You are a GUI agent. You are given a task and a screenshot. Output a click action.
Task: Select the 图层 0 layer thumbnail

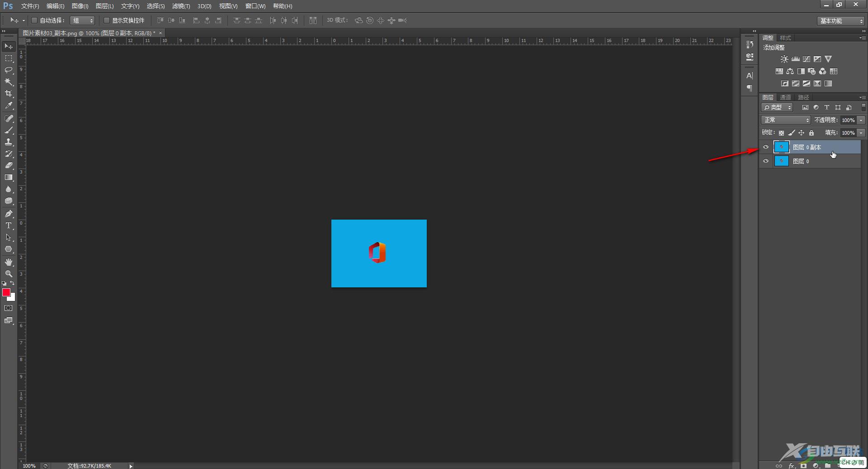click(x=781, y=161)
